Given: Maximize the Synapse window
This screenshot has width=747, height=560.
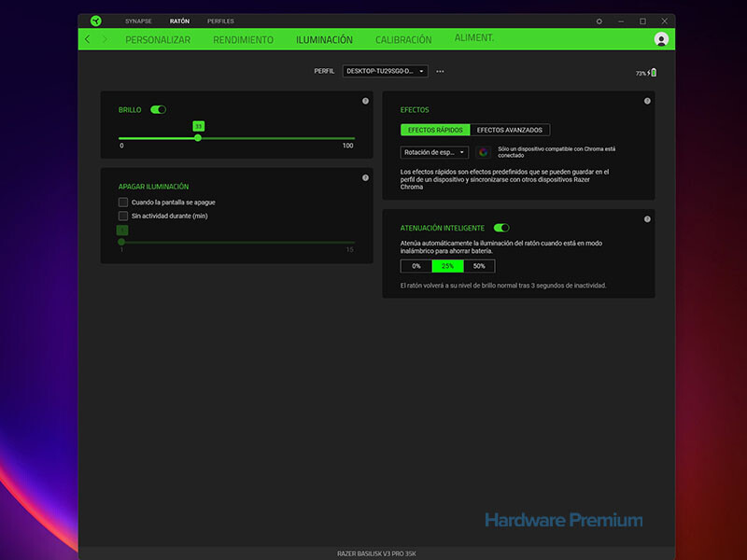Looking at the screenshot, I should [642, 21].
